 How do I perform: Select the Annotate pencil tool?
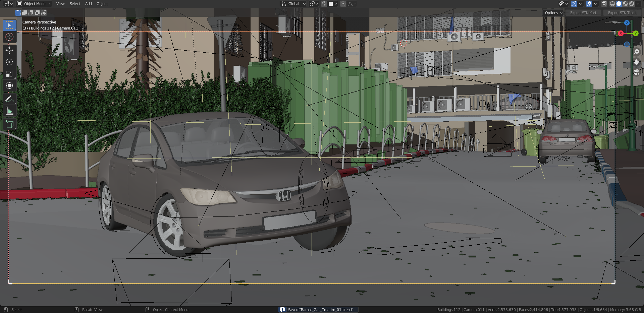tap(9, 99)
